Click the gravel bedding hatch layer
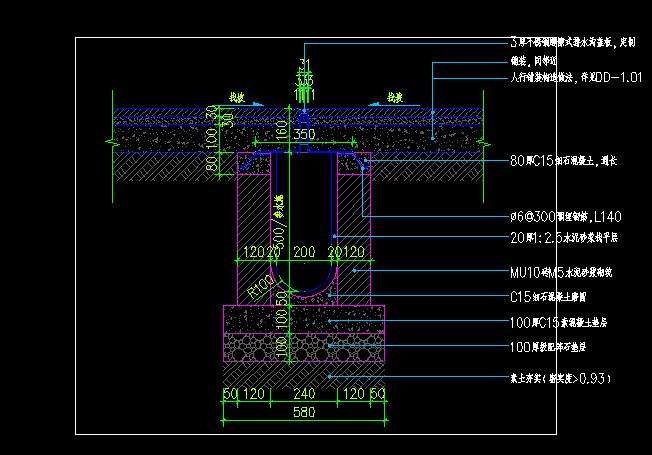Screen dimensions: 652x455 tap(303, 347)
